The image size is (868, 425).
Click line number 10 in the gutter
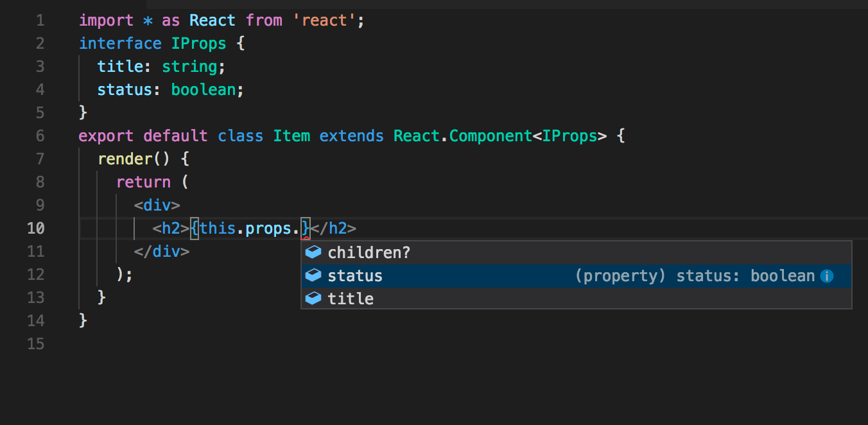click(36, 228)
